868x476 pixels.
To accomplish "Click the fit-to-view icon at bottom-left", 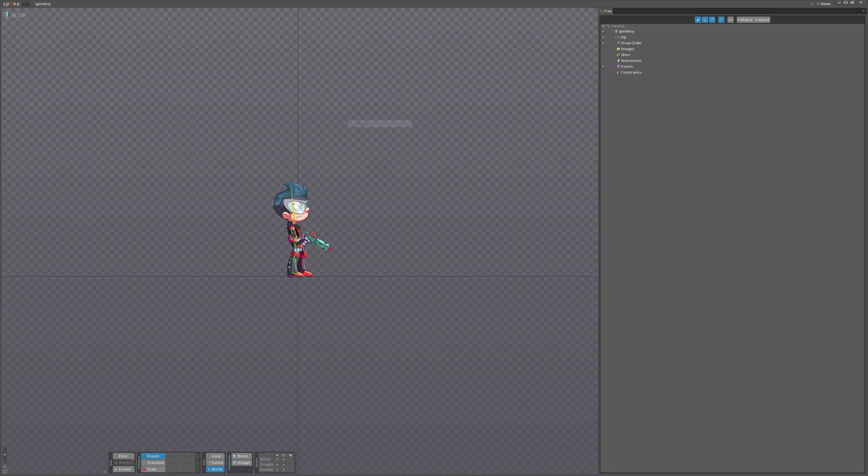I will click(x=5, y=472).
